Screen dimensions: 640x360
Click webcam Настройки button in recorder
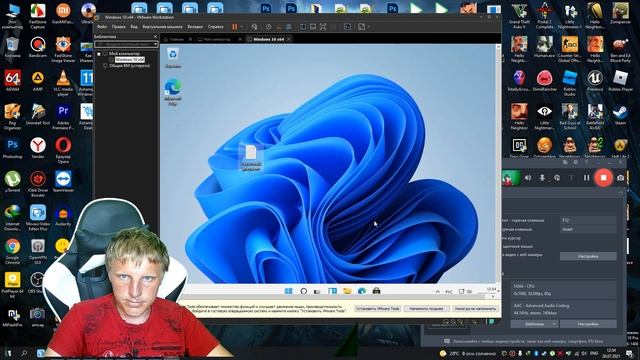click(588, 256)
